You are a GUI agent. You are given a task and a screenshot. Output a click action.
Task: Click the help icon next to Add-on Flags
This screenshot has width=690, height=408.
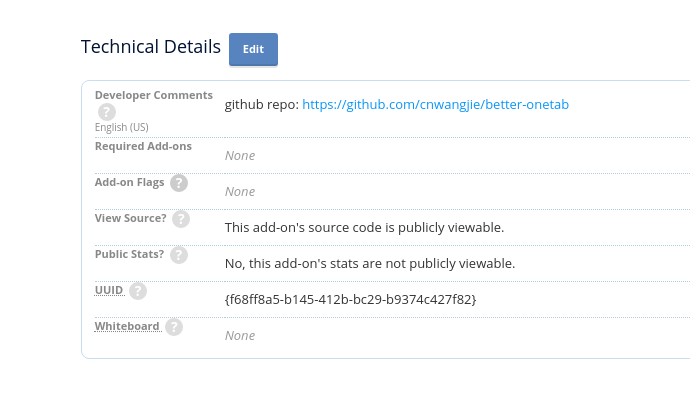coord(179,183)
